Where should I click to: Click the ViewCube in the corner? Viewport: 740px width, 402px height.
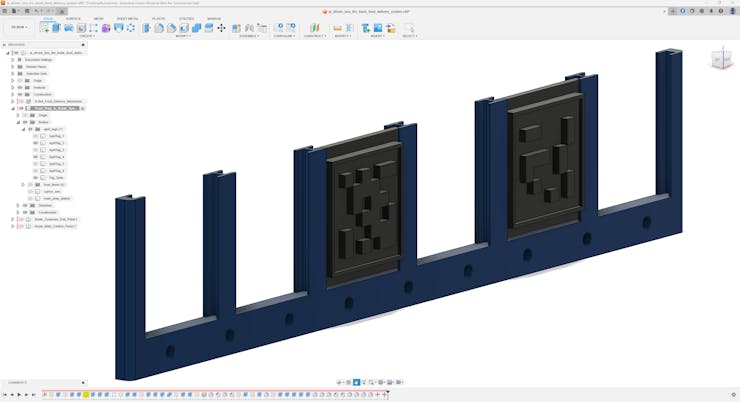[x=720, y=60]
